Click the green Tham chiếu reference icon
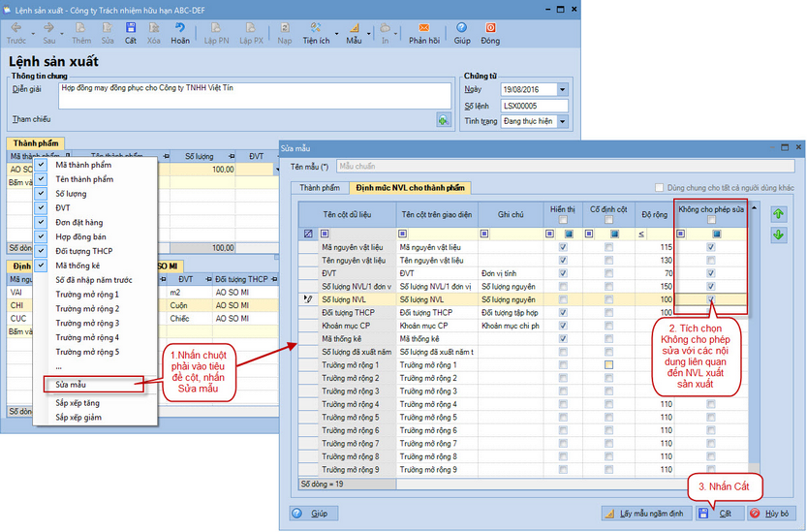This screenshot has width=807, height=532. pyautogui.click(x=444, y=120)
